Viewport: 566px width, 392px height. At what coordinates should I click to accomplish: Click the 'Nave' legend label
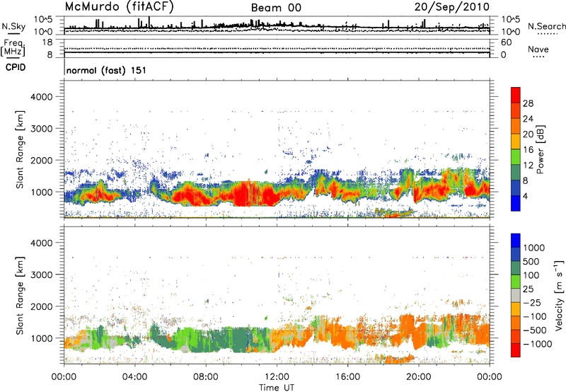point(538,49)
